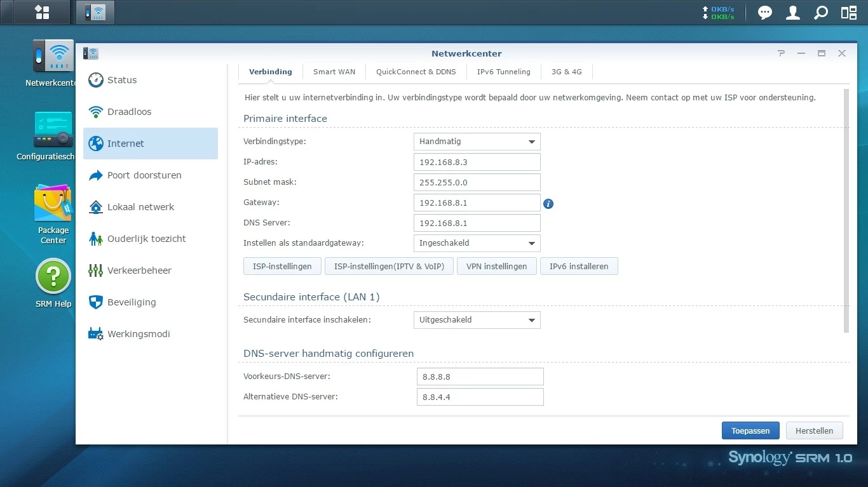Click Herstellen button
Viewport: 868px width, 487px height.
coord(814,430)
